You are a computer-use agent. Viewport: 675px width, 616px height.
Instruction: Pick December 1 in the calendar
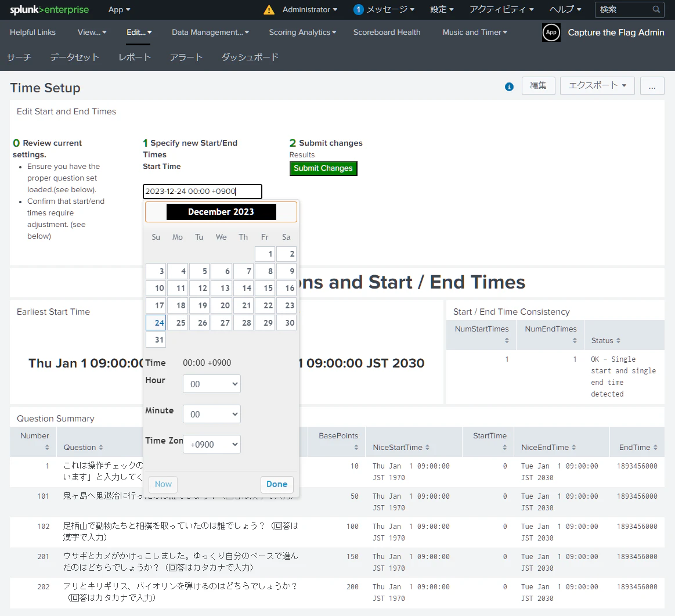click(265, 254)
